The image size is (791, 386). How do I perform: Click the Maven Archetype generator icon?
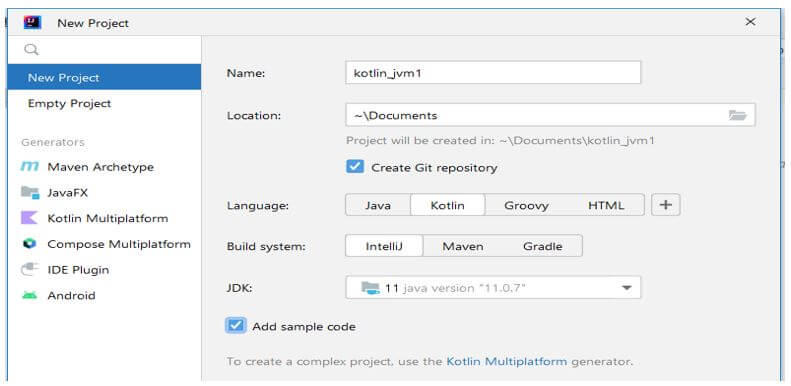tap(30, 167)
